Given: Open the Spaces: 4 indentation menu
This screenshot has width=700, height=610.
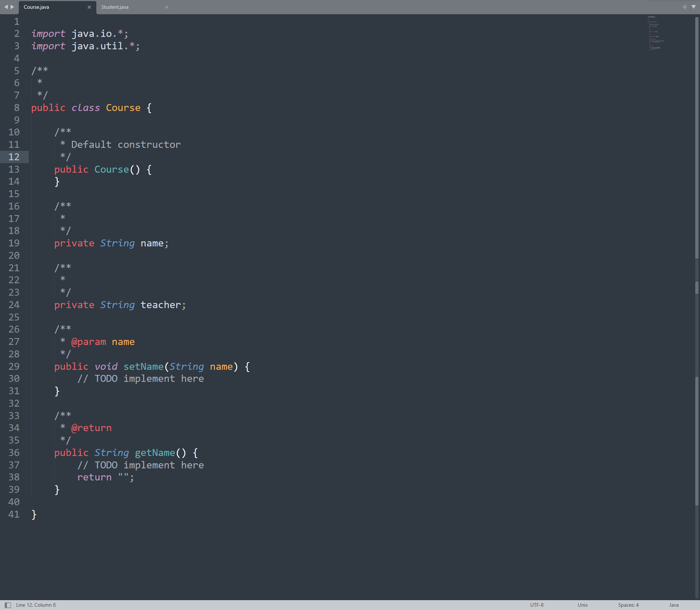Looking at the screenshot, I should (628, 605).
